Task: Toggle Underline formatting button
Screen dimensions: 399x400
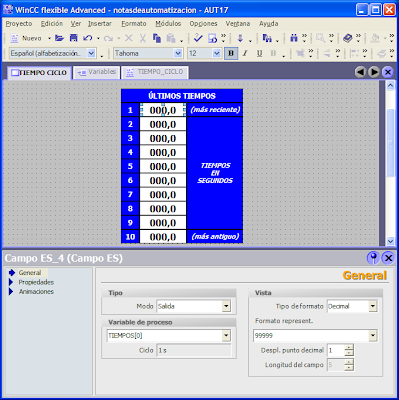Action: pyautogui.click(x=259, y=53)
